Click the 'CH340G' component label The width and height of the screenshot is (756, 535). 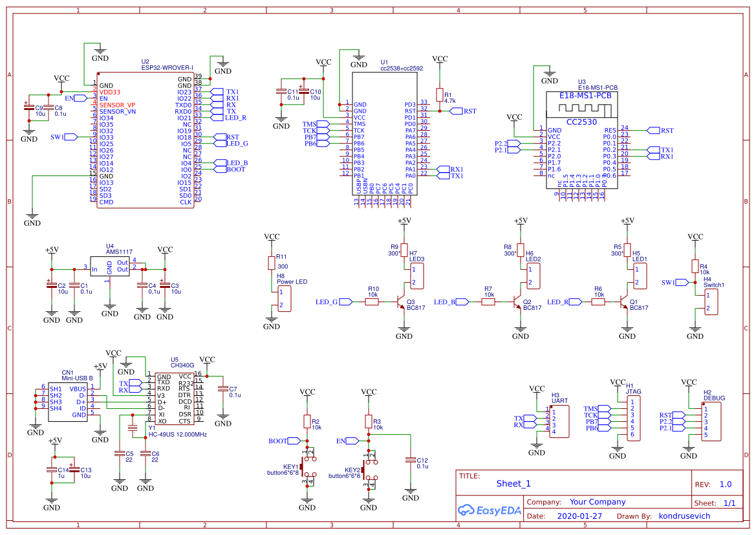(x=182, y=366)
